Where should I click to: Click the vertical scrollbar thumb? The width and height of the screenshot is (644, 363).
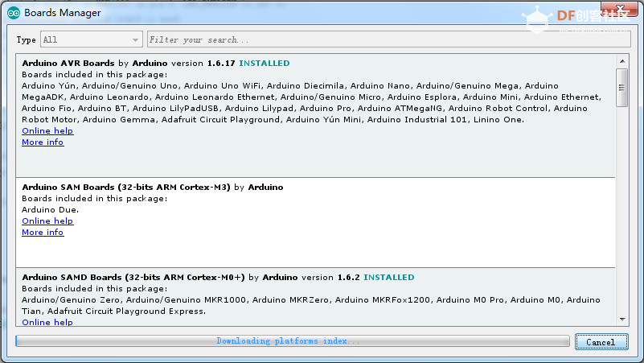tap(622, 88)
